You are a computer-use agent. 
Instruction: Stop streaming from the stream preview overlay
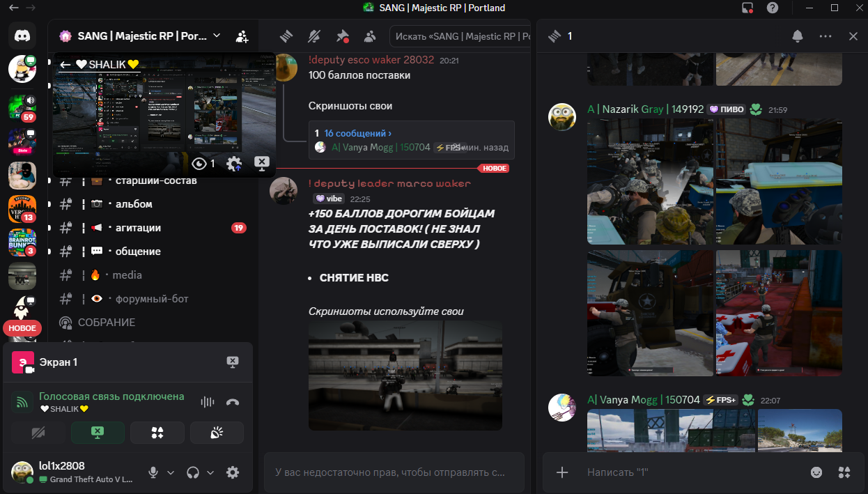click(x=261, y=163)
